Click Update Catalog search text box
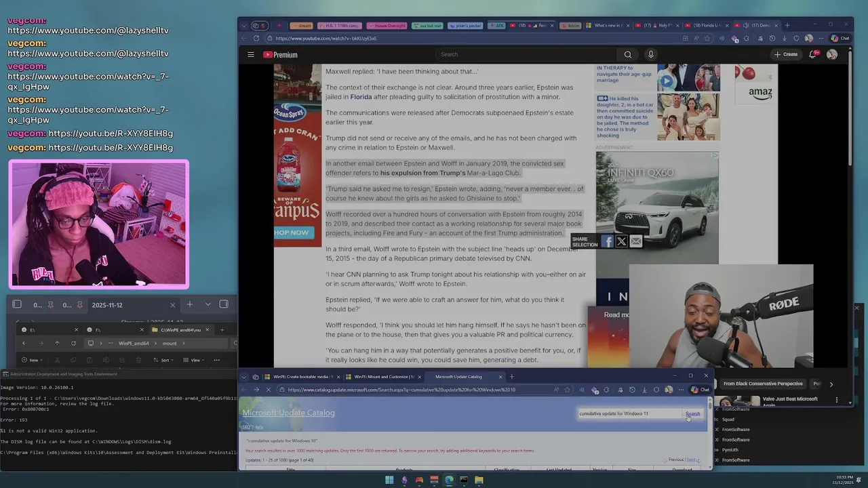This screenshot has height=488, width=868. coord(629,413)
